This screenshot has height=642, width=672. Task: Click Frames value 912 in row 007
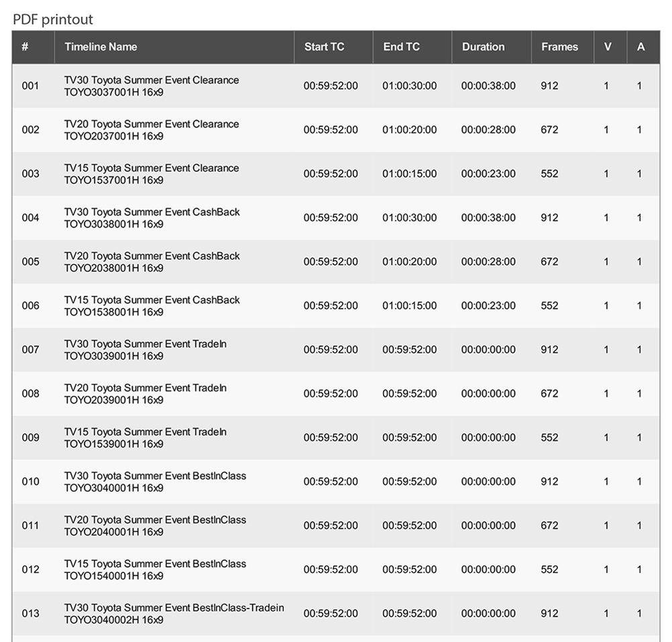click(549, 350)
